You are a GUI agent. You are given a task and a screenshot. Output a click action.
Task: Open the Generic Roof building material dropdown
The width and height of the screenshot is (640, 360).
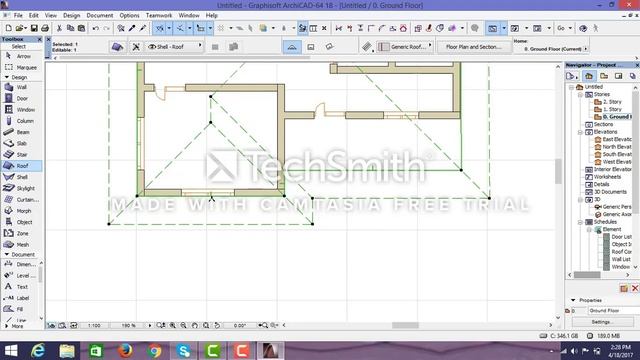[x=405, y=47]
